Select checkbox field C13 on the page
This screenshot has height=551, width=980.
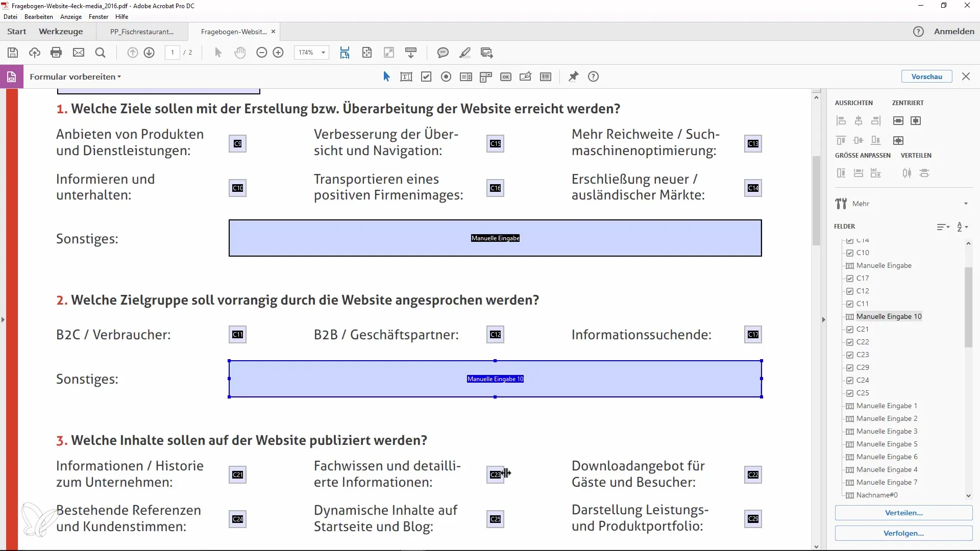click(x=753, y=144)
